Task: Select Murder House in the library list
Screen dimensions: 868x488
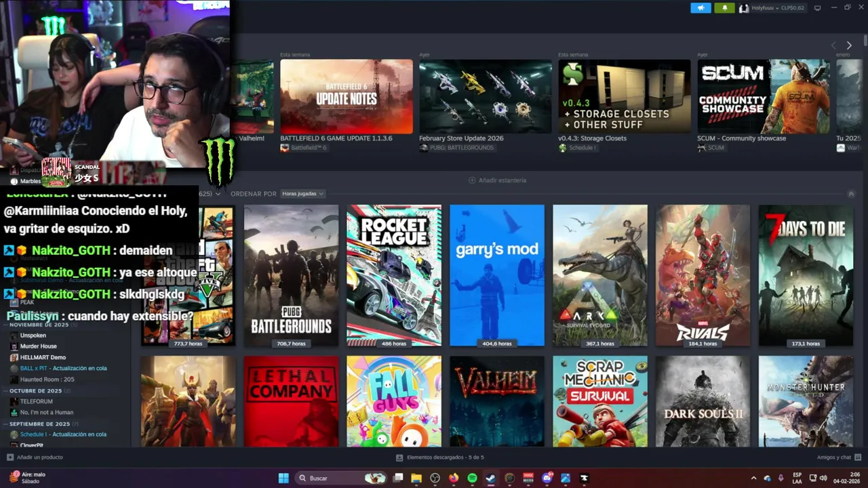Action: tap(39, 346)
